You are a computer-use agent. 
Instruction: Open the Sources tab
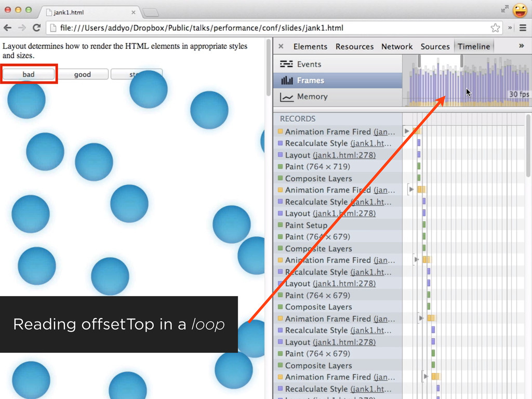[435, 46]
